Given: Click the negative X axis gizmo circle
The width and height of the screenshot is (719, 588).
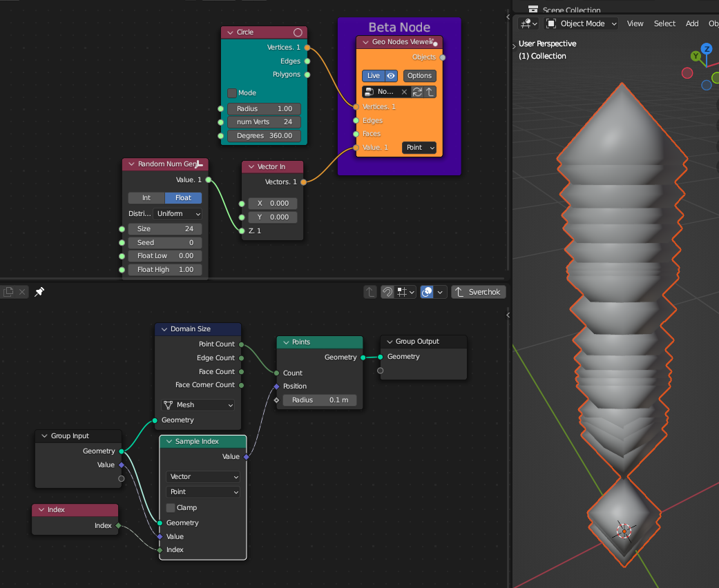Looking at the screenshot, I should (687, 73).
